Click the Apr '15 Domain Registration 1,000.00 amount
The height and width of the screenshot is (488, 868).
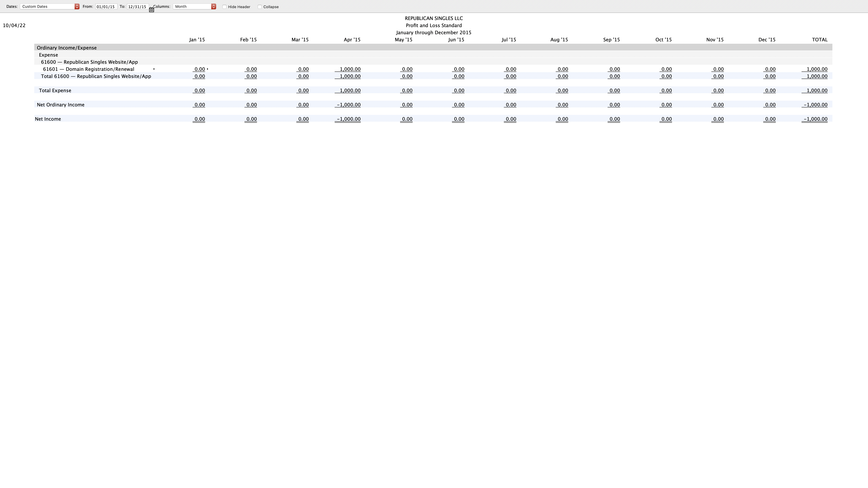(350, 69)
